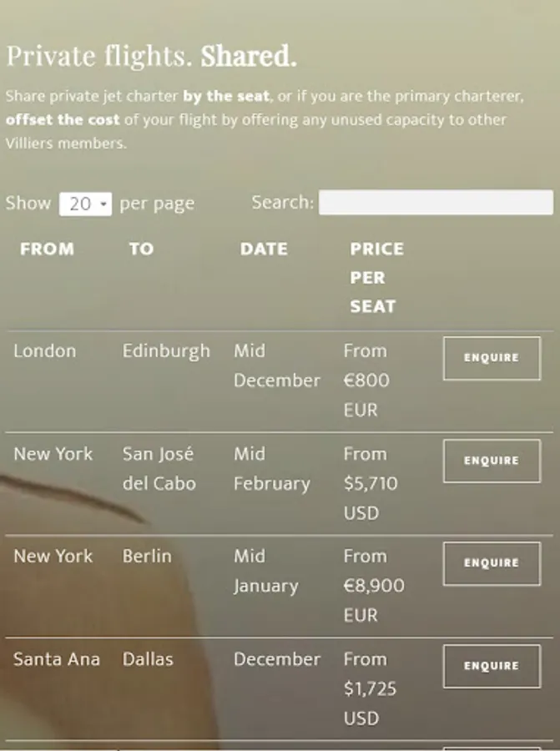The image size is (560, 751).
Task: Click the Private flights. Shared. heading
Action: coord(151,56)
